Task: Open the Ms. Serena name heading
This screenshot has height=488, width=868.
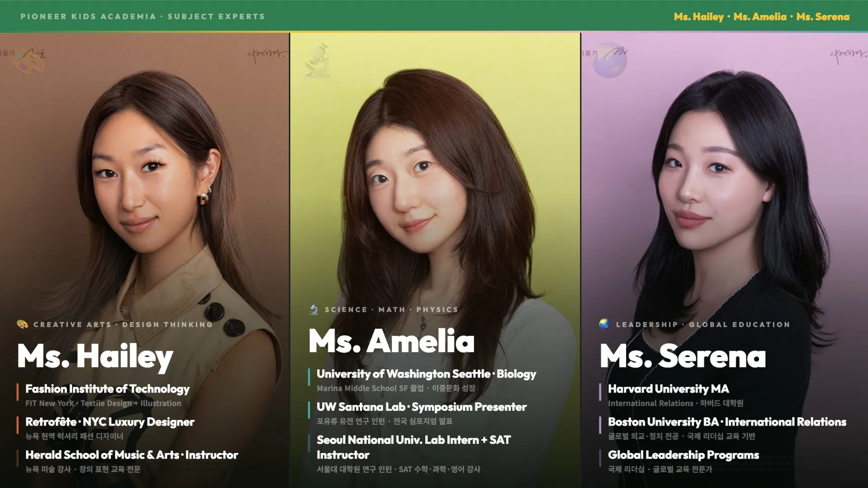Action: [683, 357]
